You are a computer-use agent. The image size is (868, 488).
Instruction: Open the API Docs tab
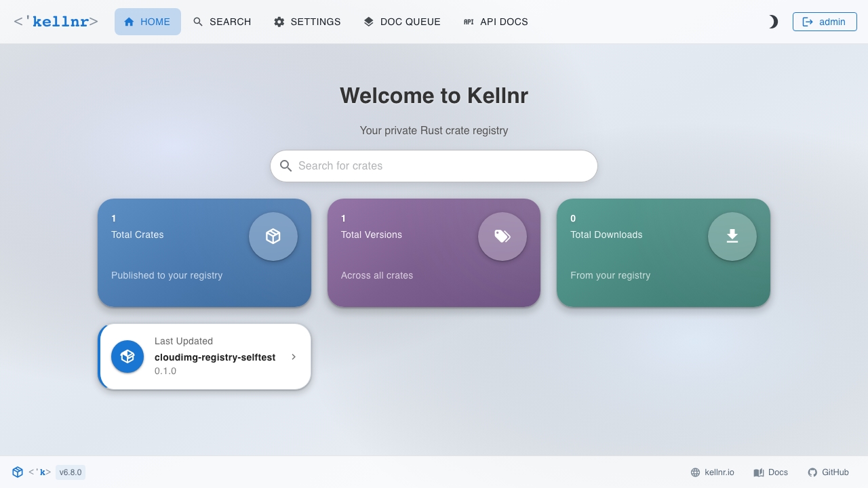click(496, 22)
